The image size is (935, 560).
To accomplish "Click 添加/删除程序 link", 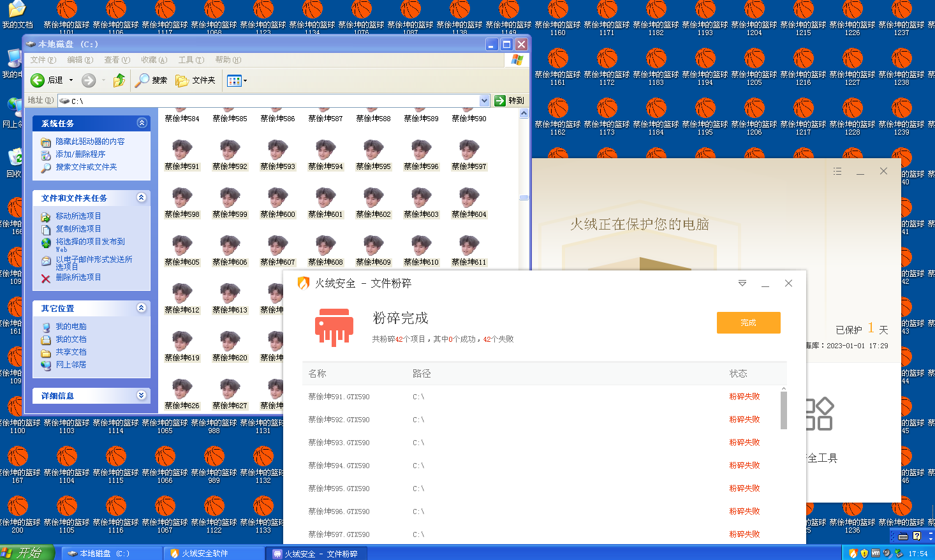I will pos(80,154).
